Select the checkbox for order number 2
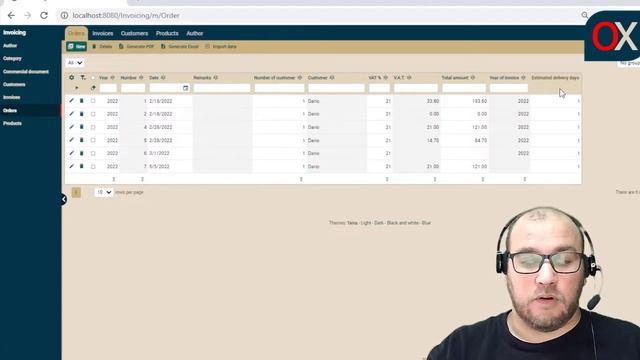Viewport: 640px width, 360px height. point(93,114)
